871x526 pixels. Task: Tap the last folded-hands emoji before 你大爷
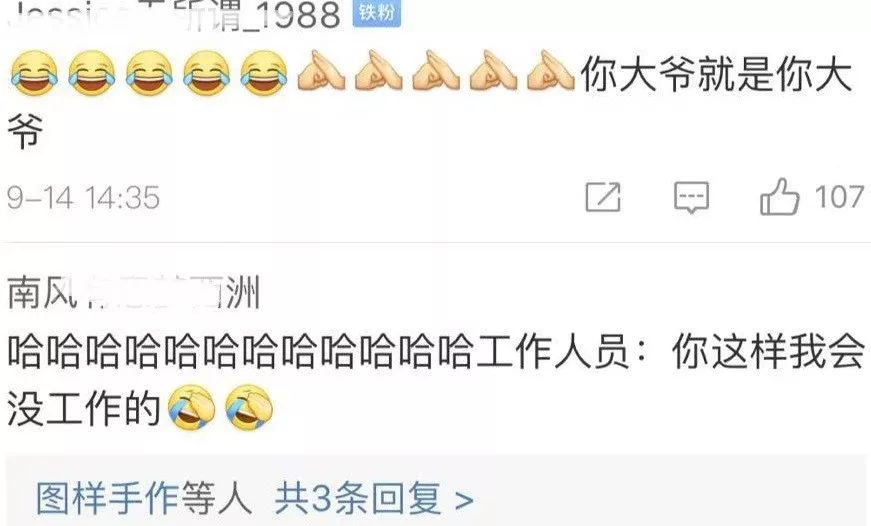coord(550,71)
